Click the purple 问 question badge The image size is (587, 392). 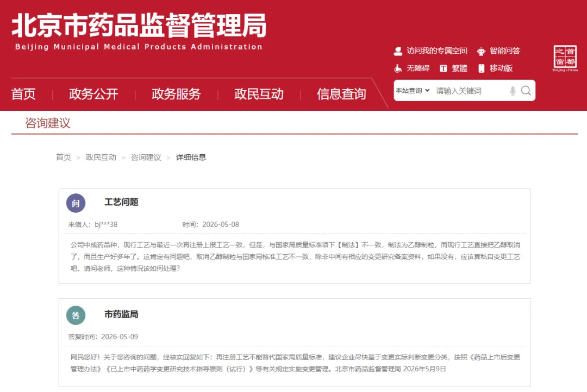[76, 203]
